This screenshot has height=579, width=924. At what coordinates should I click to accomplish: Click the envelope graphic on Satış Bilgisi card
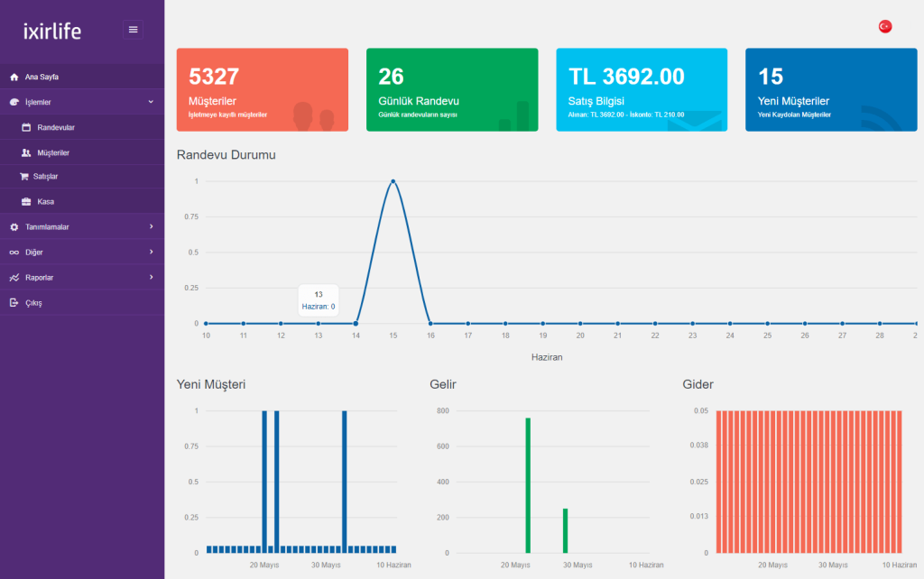click(695, 121)
